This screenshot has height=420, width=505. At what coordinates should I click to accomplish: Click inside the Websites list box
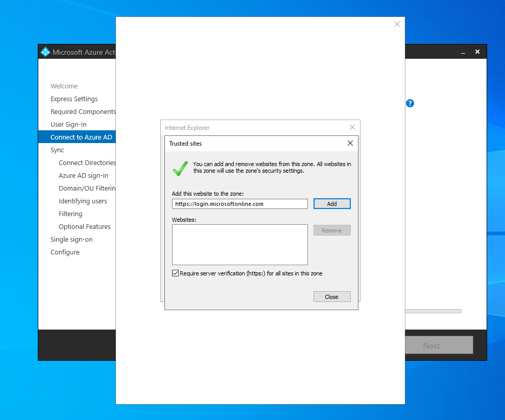click(240, 245)
